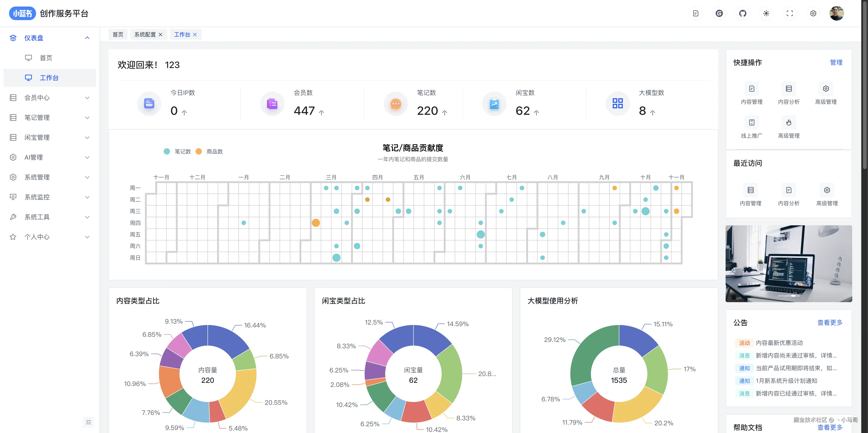
Task: Collapse the sidebar using bottom icon
Action: (x=88, y=422)
